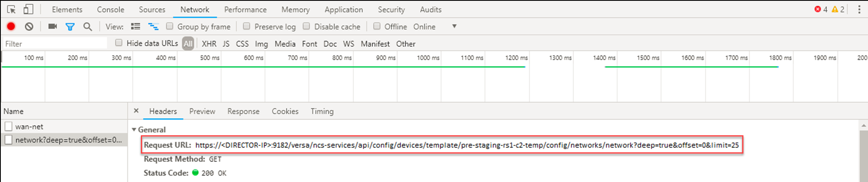The image size is (868, 182).
Task: Open the Online throttling dropdown
Action: coord(454,26)
